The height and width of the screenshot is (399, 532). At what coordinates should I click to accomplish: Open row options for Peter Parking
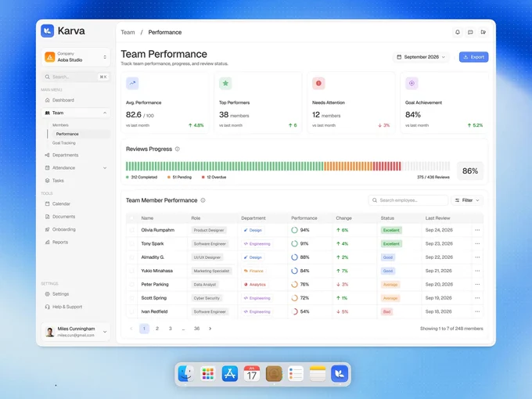pyautogui.click(x=477, y=284)
